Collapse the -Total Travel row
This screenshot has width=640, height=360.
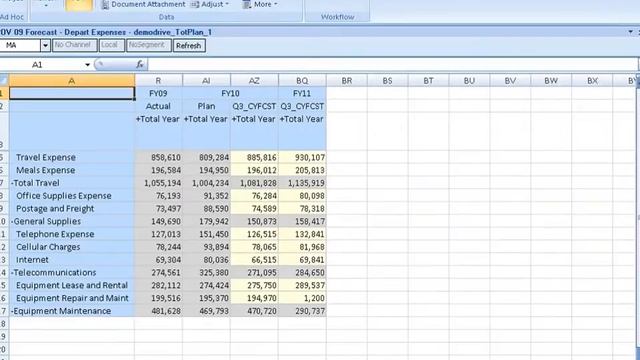pyautogui.click(x=12, y=183)
